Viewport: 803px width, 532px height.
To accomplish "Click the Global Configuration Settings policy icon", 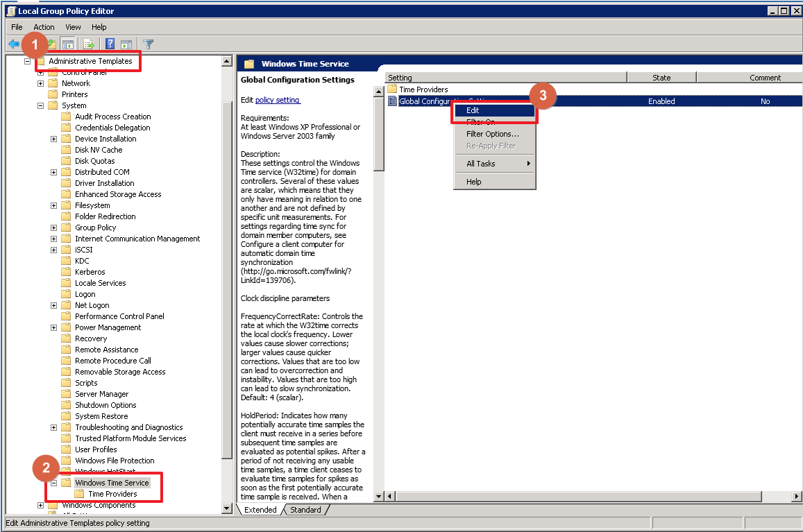I will click(x=392, y=101).
